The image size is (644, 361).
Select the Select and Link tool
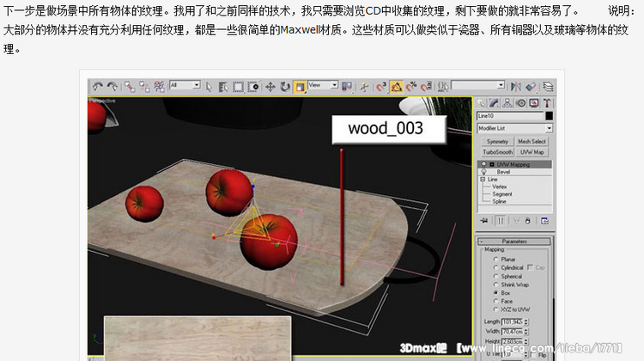pyautogui.click(x=130, y=87)
